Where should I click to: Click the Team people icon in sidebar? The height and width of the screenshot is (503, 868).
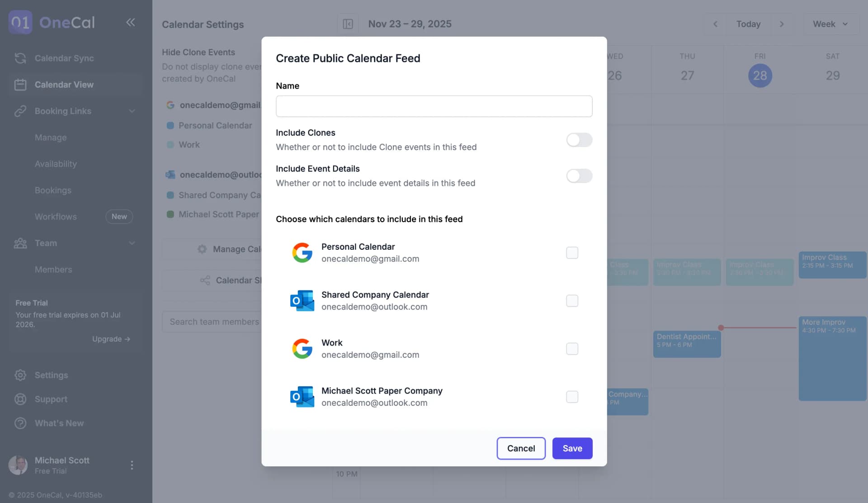(x=20, y=243)
